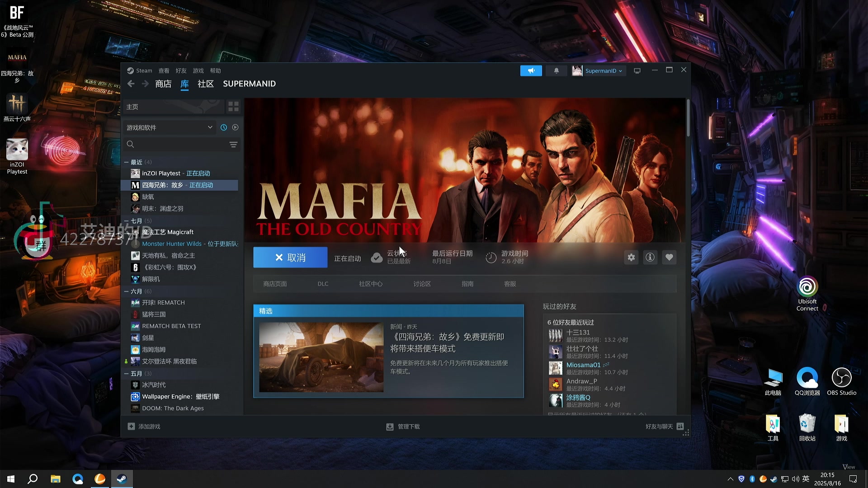
Task: Open friend 涂鸦酱Q profile
Action: click(x=578, y=398)
